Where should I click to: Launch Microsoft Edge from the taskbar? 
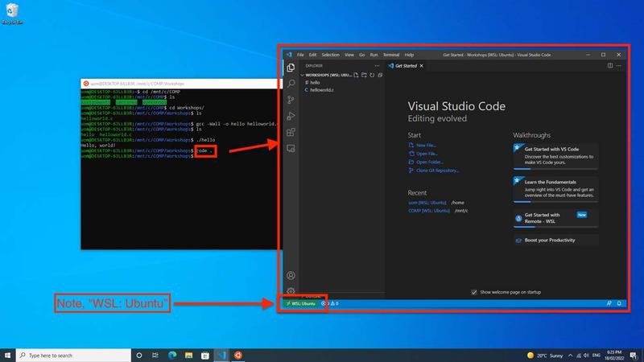172,355
